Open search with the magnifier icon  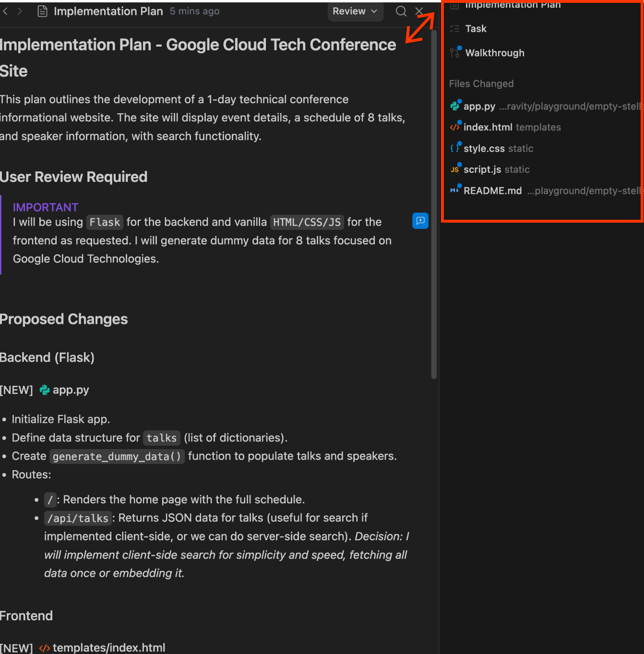pos(401,11)
